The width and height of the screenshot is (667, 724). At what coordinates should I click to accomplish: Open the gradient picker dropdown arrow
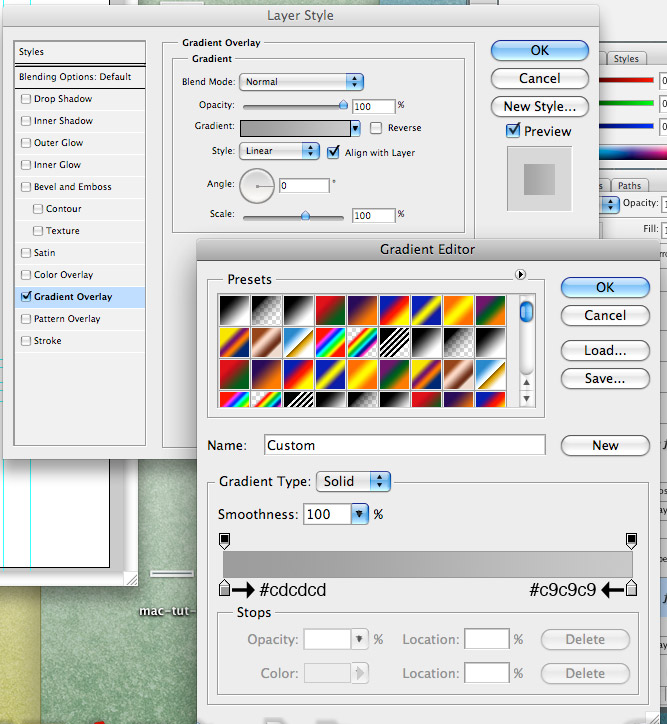point(355,128)
